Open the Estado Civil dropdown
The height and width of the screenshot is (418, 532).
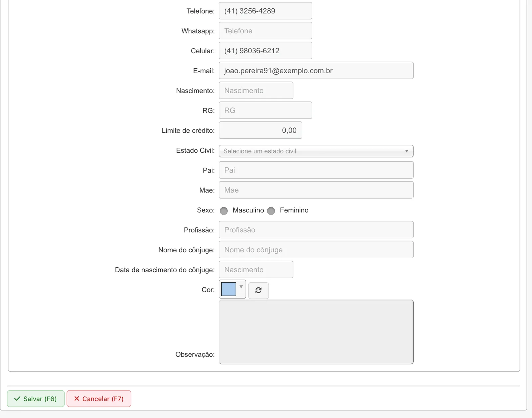316,151
